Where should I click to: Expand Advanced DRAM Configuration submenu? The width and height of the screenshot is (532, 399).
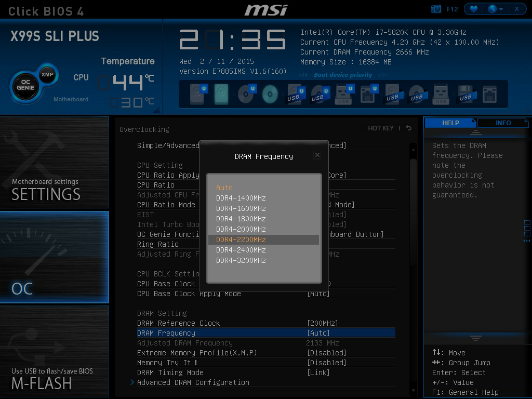tap(193, 382)
